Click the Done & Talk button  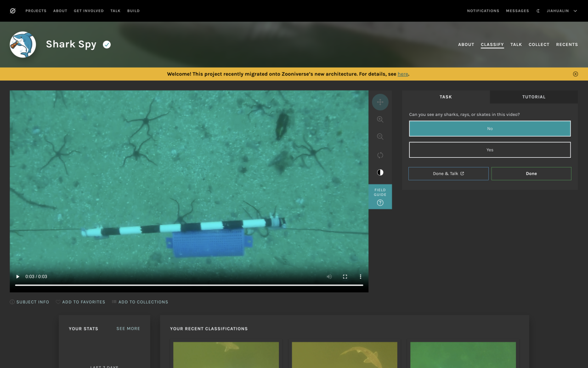(448, 173)
